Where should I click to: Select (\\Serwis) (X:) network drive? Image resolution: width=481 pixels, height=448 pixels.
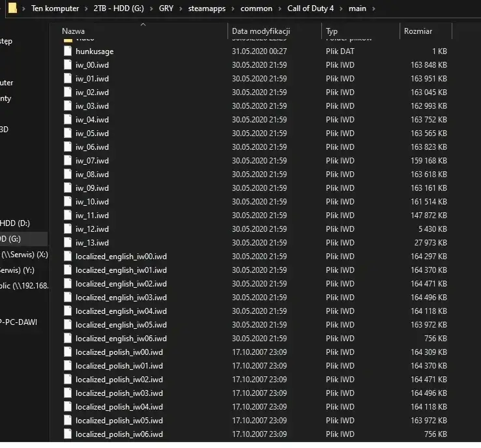click(x=25, y=255)
